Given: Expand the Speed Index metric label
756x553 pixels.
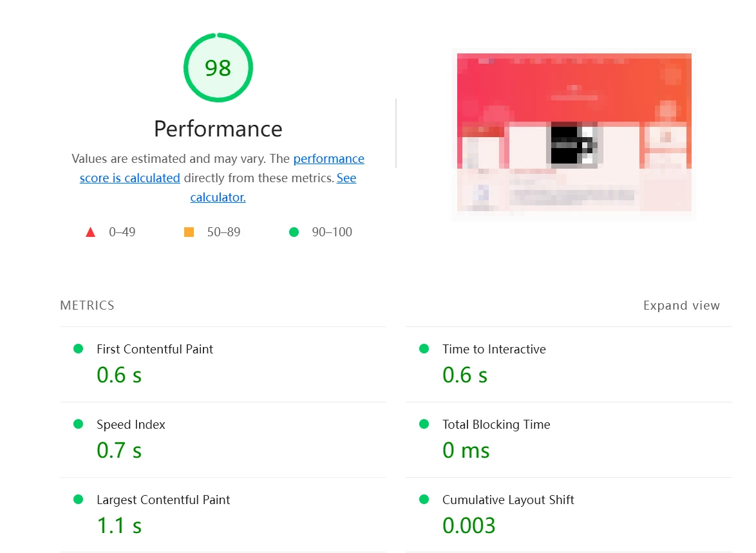Looking at the screenshot, I should 131,425.
